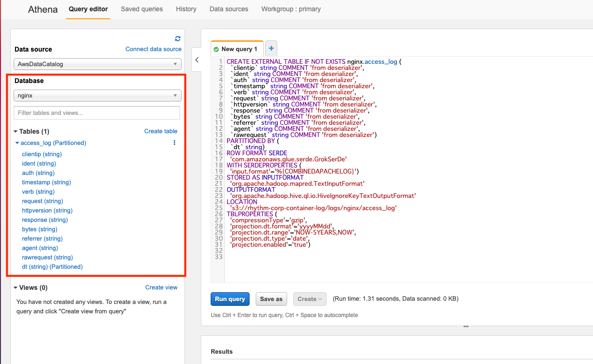
Task: Click the line number gutter at line 14
Action: [x=218, y=141]
